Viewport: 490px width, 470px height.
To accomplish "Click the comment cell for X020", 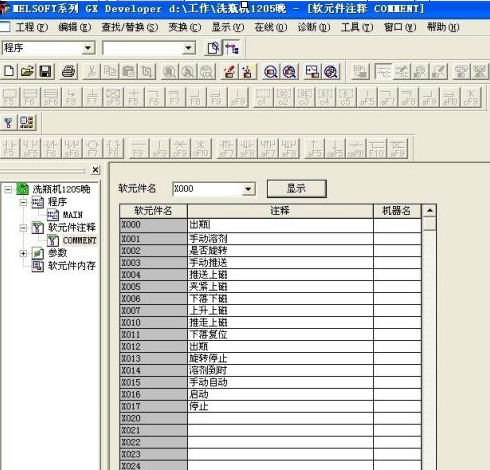I will [x=280, y=418].
